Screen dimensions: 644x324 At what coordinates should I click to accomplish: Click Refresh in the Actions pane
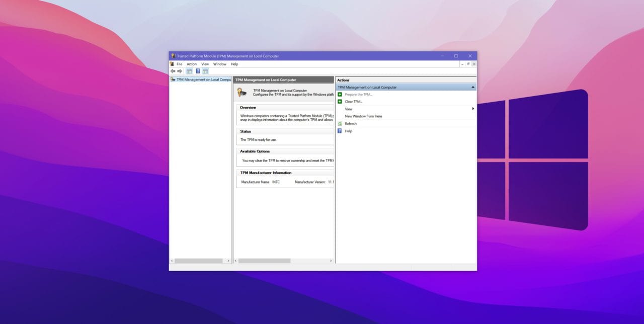coord(351,124)
